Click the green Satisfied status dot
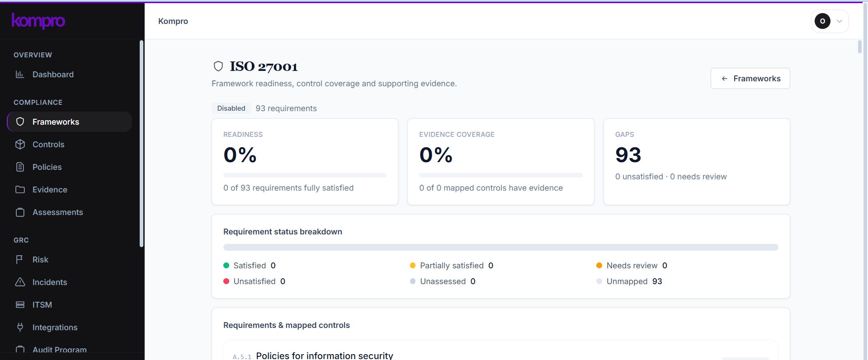Viewport: 868px width, 360px height. coord(226,266)
